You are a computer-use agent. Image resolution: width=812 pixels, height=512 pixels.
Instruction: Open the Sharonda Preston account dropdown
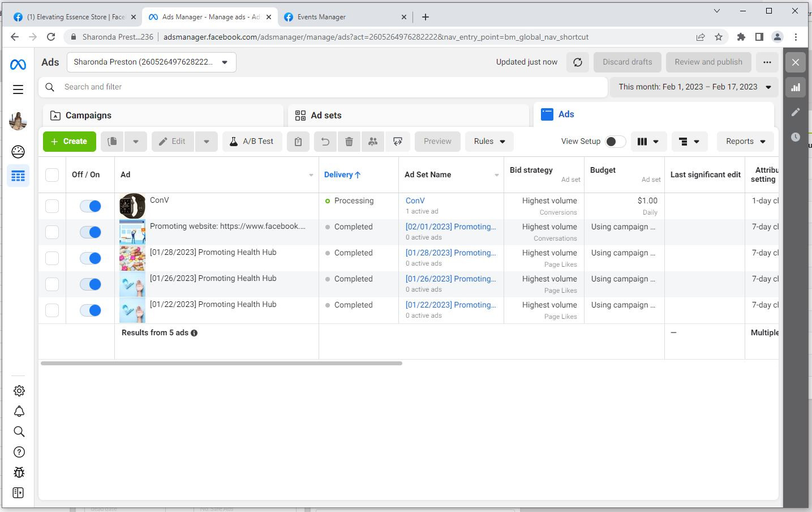(x=152, y=62)
